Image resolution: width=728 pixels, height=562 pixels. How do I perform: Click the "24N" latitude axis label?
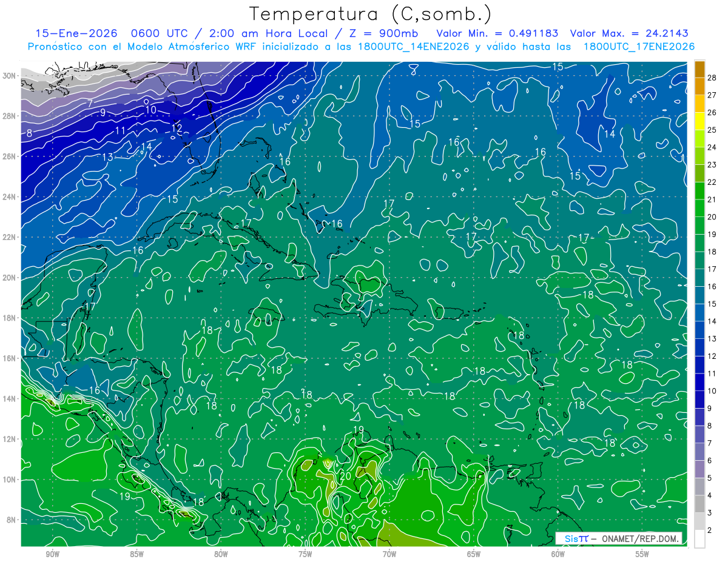[x=9, y=196]
